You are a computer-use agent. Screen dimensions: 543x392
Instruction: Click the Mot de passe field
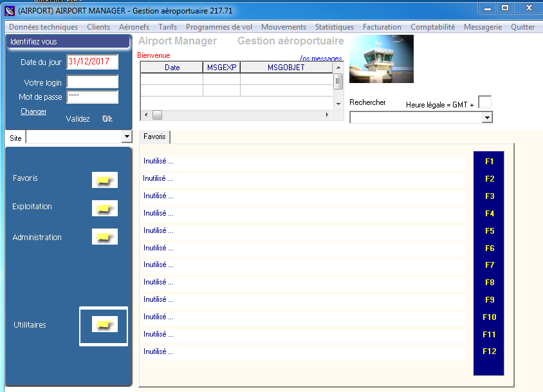click(x=93, y=97)
